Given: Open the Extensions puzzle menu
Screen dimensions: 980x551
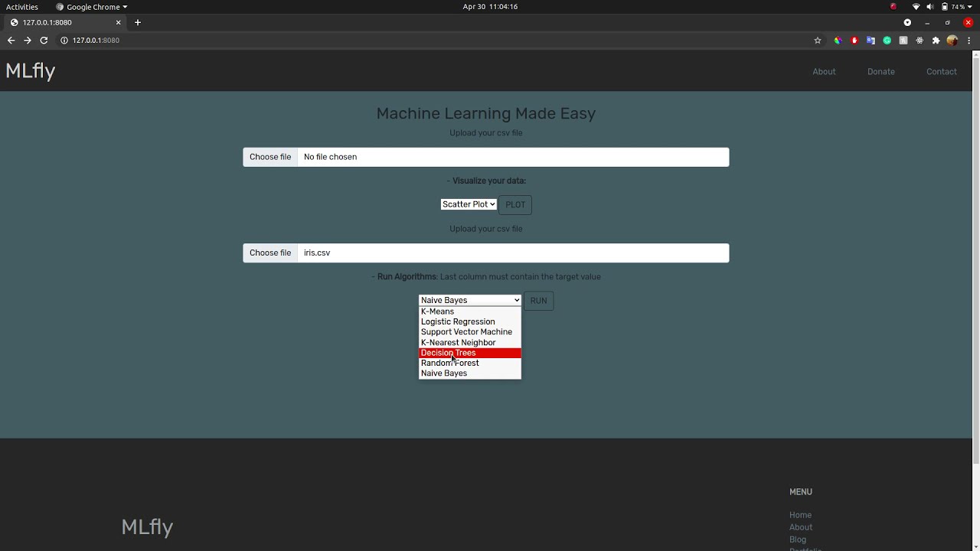Looking at the screenshot, I should 936,41.
